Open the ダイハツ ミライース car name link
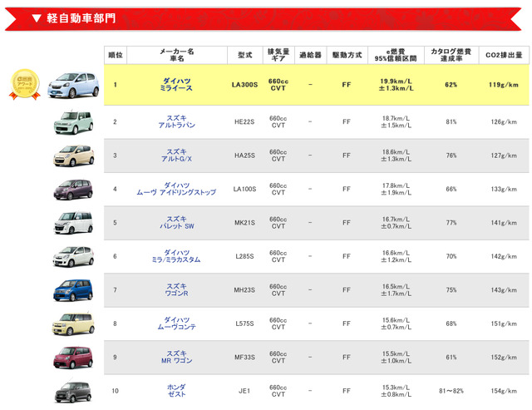This screenshot has height=410, width=532. click(176, 84)
